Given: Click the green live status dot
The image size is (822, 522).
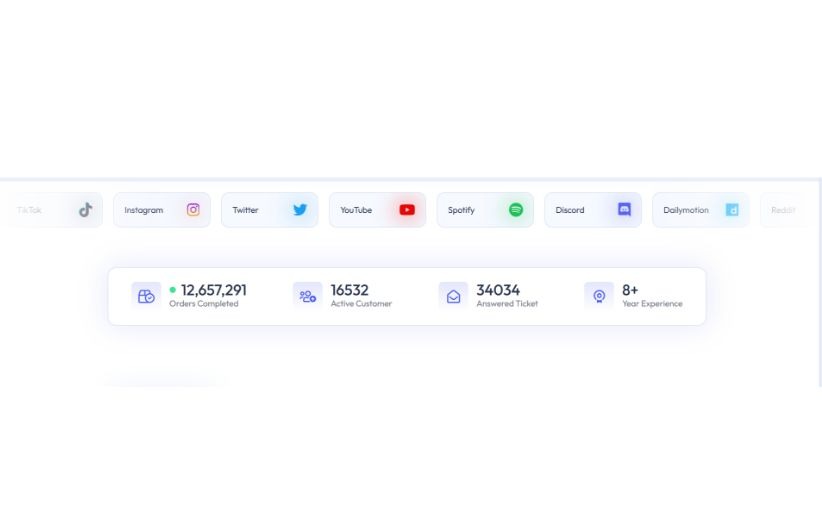Looking at the screenshot, I should 172,289.
